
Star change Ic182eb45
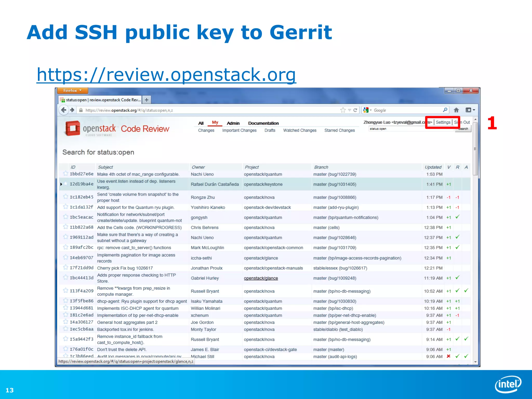pos(66,197)
